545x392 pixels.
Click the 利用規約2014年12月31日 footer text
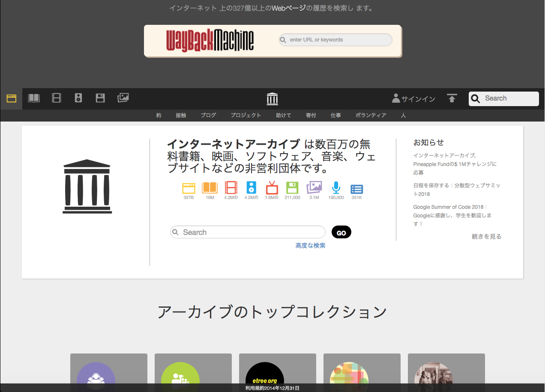272,388
